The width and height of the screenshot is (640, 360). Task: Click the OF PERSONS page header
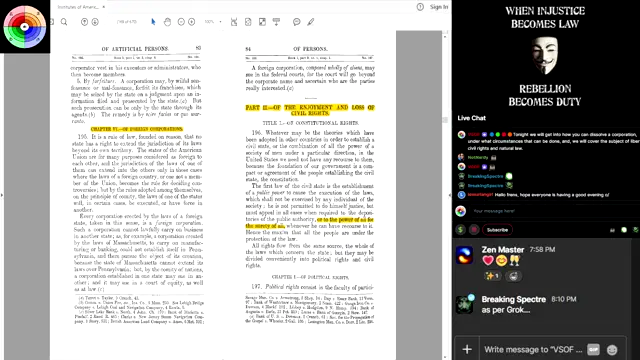310,49
